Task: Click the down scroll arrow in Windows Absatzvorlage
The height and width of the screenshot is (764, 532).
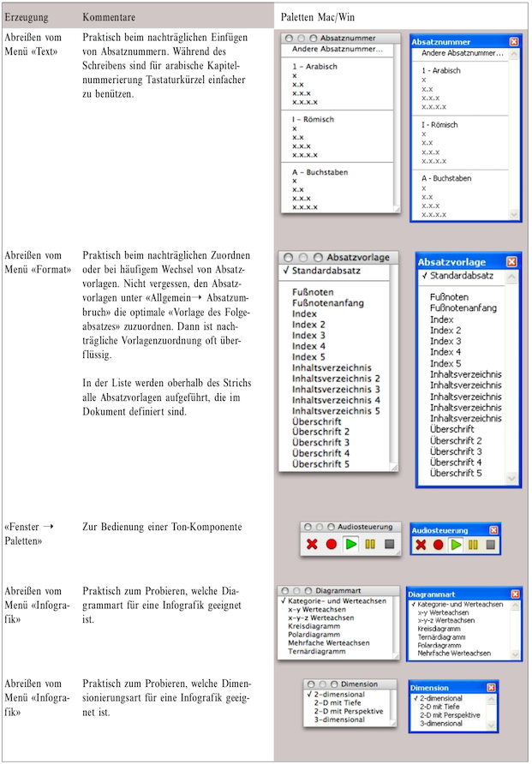Action: click(512, 479)
